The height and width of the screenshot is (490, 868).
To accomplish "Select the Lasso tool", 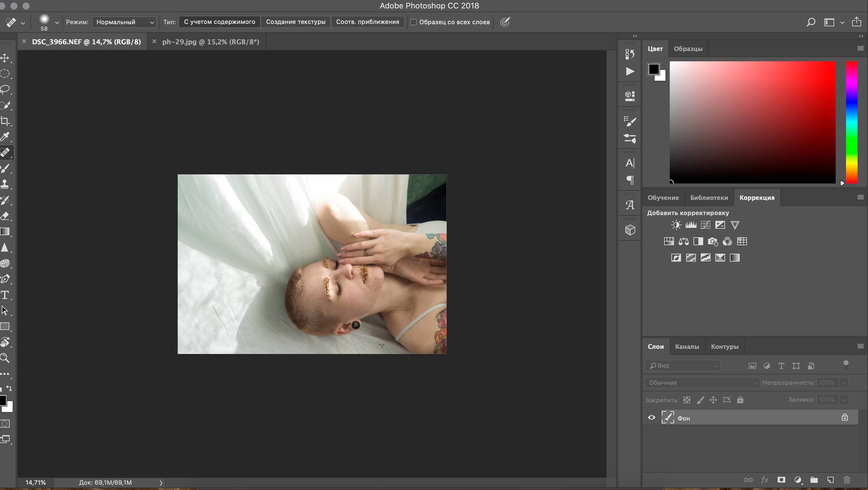I will (x=5, y=89).
